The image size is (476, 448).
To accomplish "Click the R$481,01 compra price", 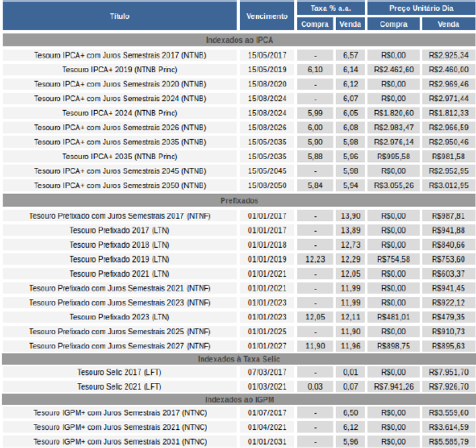I will coord(394,317).
